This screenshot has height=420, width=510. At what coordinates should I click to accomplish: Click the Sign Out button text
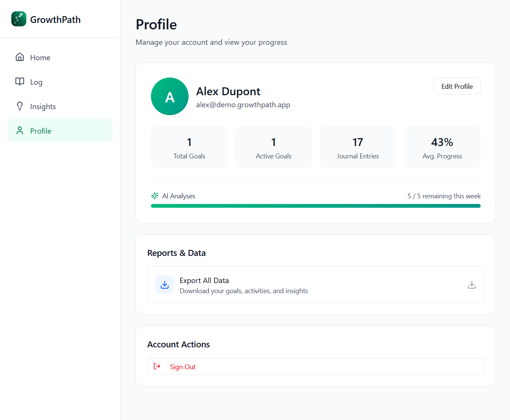[x=183, y=367]
